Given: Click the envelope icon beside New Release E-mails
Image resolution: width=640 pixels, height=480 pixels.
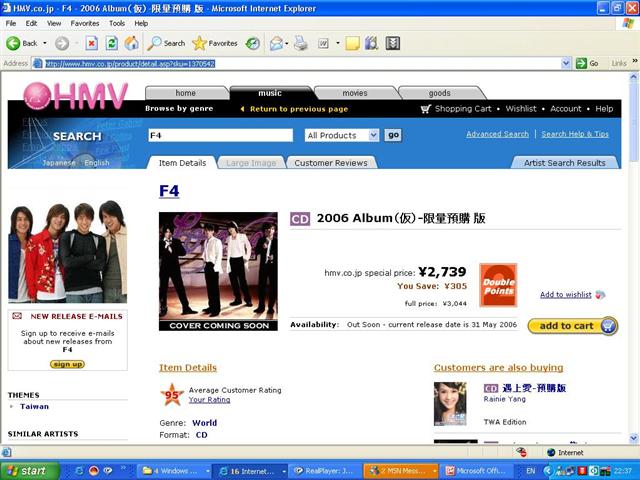Looking at the screenshot, I should 17,316.
